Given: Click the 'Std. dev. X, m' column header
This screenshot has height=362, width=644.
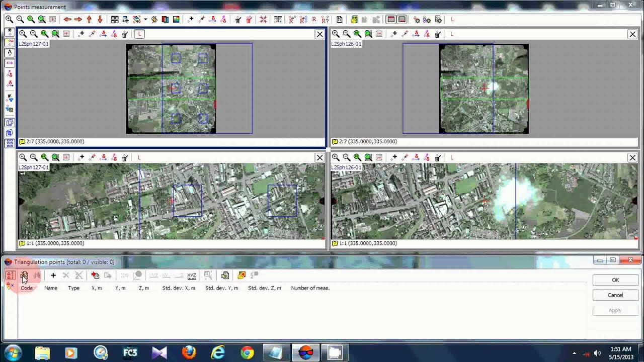Looking at the screenshot, I should coord(179,288).
